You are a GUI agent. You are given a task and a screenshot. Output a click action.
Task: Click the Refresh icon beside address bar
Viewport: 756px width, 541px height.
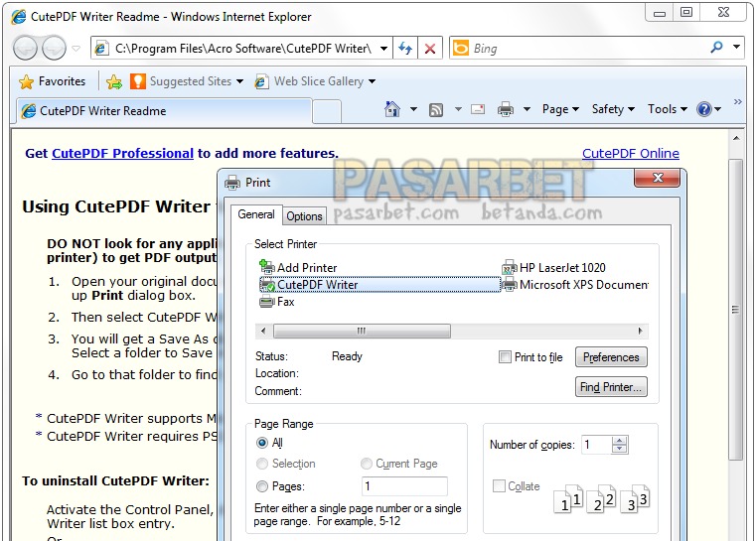click(405, 49)
